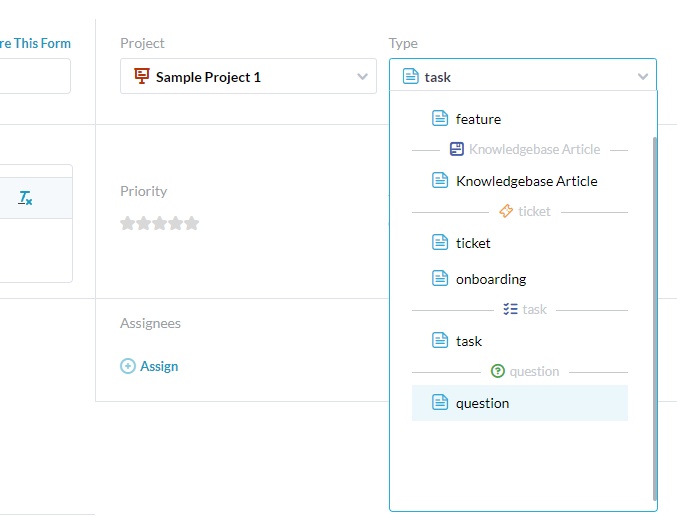This screenshot has height=522, width=677.
Task: Click the clear formatting Tx icon
Action: tap(25, 198)
